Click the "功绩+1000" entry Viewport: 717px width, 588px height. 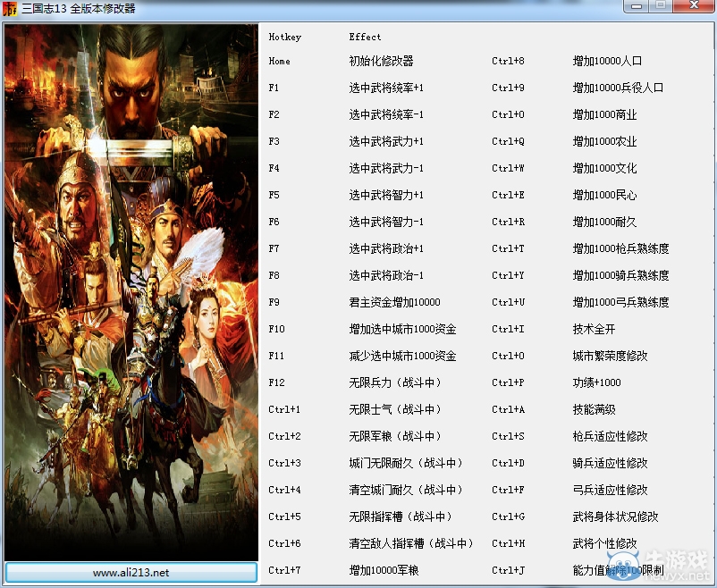pyautogui.click(x=596, y=382)
